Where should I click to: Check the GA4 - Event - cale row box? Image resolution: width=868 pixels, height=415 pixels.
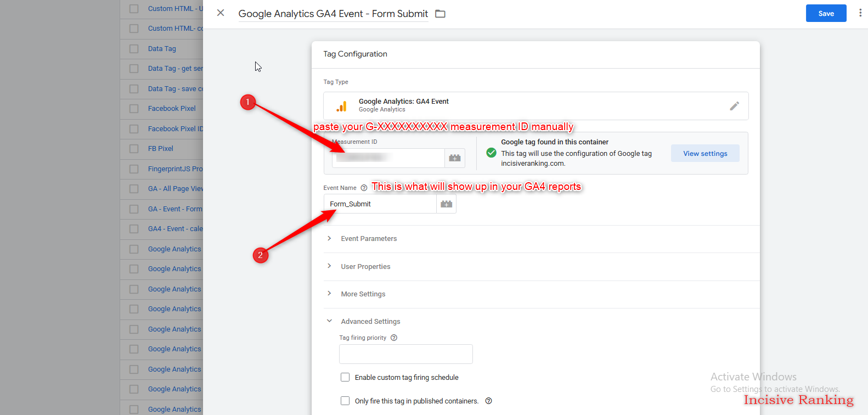point(134,229)
